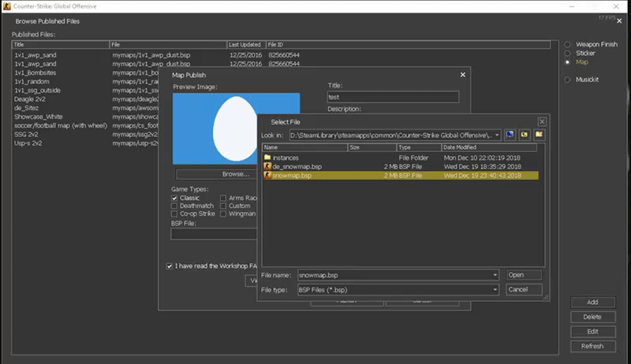Close the Select File dialog
The height and width of the screenshot is (364, 631).
click(542, 122)
